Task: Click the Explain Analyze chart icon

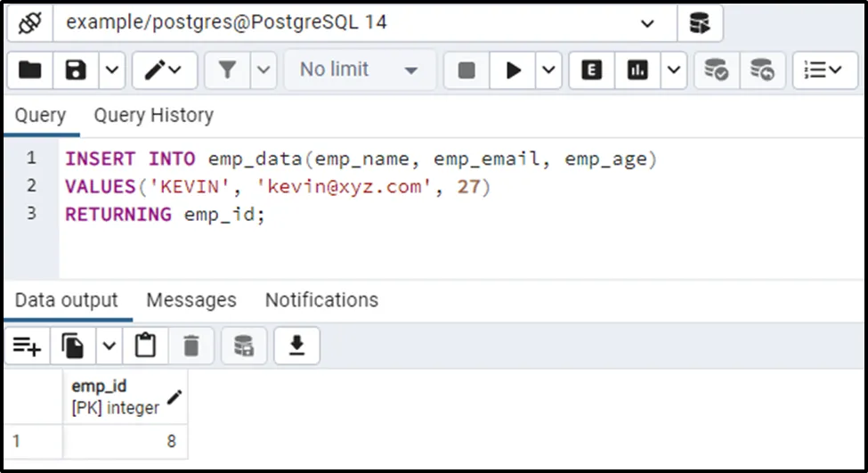Action: (637, 70)
